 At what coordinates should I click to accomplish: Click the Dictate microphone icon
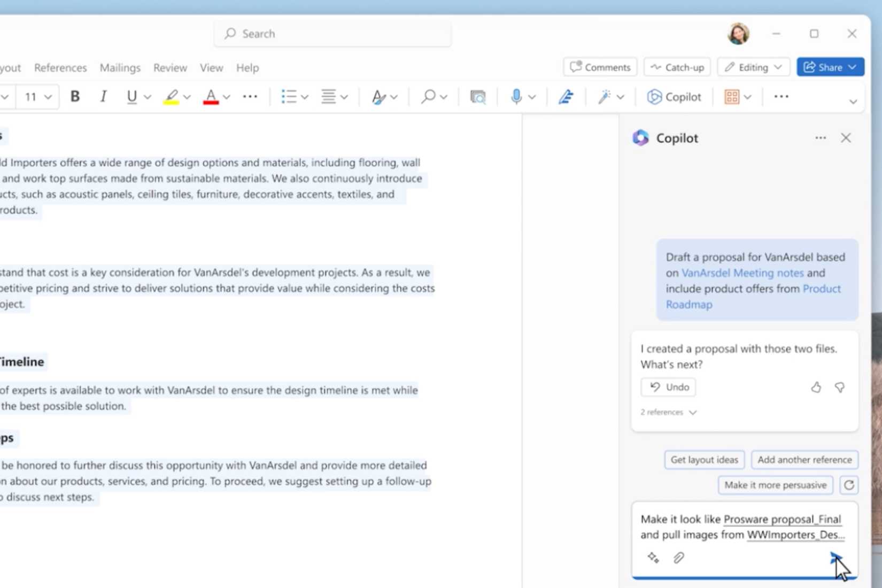[516, 97]
